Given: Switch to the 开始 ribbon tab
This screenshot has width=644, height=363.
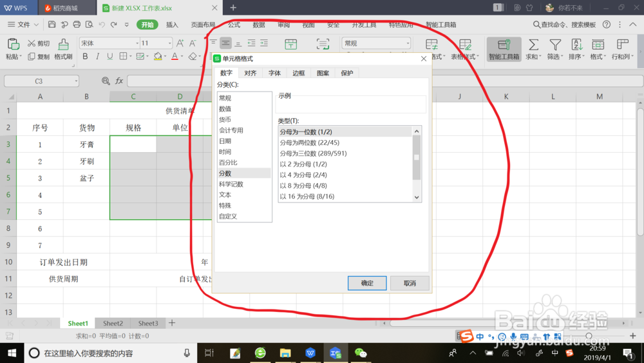Looking at the screenshot, I should (x=147, y=25).
